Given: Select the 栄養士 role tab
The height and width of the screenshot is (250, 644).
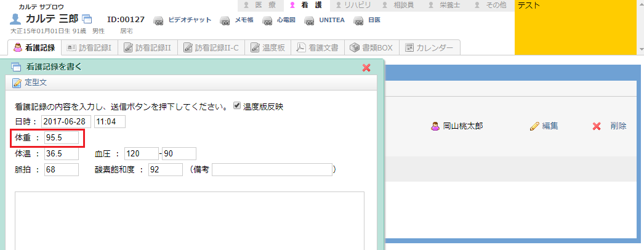Looking at the screenshot, I should 445,6.
